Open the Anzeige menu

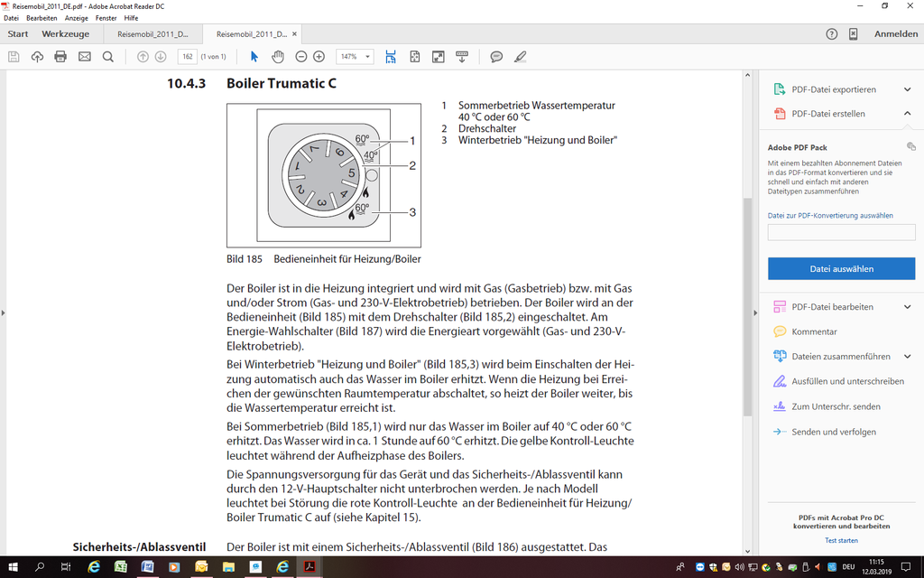click(x=77, y=18)
